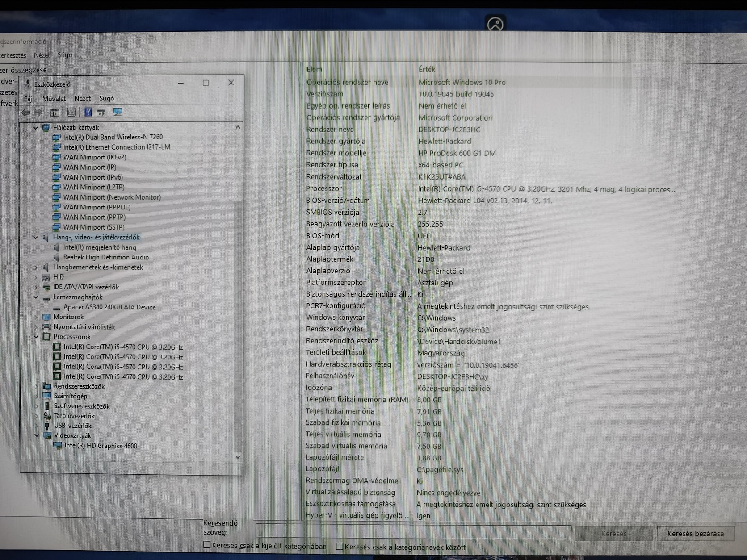The image size is (747, 560).
Task: Toggle the action pane toolbar icon
Action: point(101,113)
